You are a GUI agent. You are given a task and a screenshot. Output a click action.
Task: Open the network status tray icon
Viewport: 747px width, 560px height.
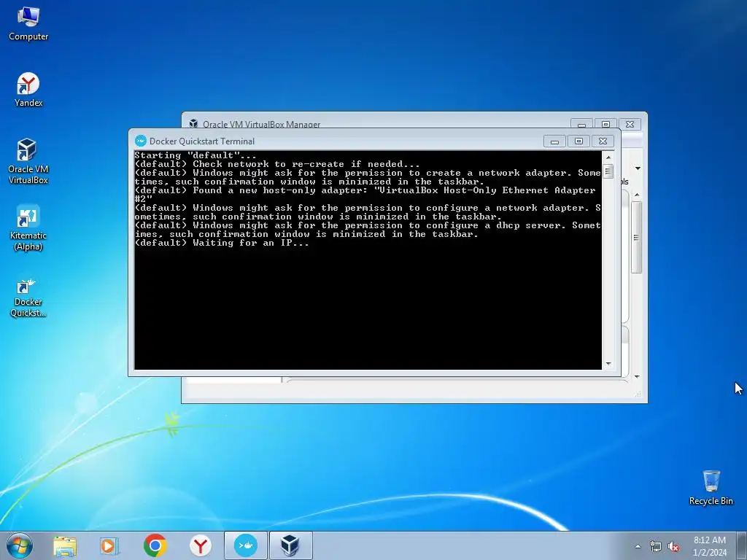(x=656, y=547)
